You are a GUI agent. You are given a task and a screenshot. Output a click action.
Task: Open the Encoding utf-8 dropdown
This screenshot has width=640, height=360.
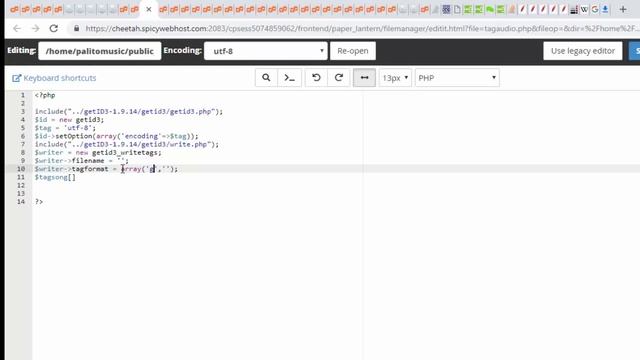pos(266,51)
